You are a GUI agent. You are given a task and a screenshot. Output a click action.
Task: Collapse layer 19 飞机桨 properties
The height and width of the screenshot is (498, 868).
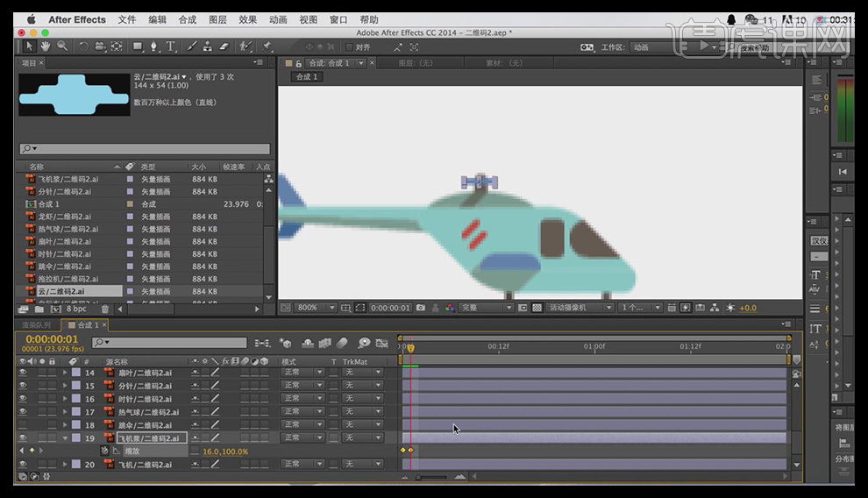coord(65,438)
